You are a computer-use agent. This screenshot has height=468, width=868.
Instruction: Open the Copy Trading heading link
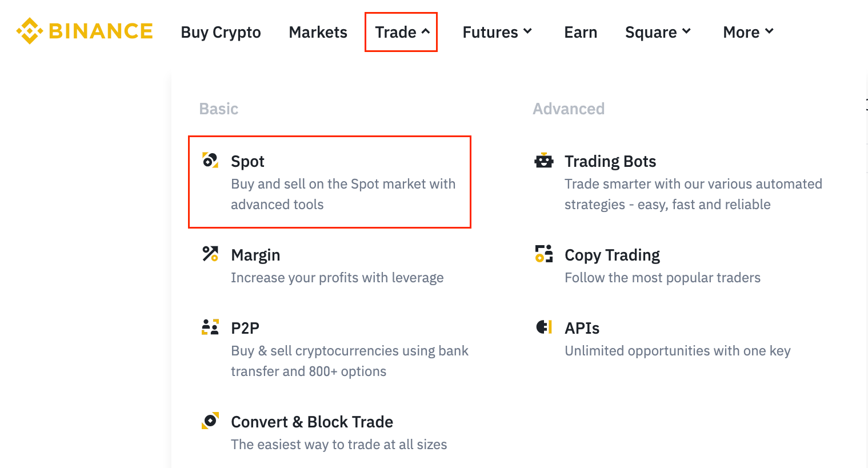point(612,255)
